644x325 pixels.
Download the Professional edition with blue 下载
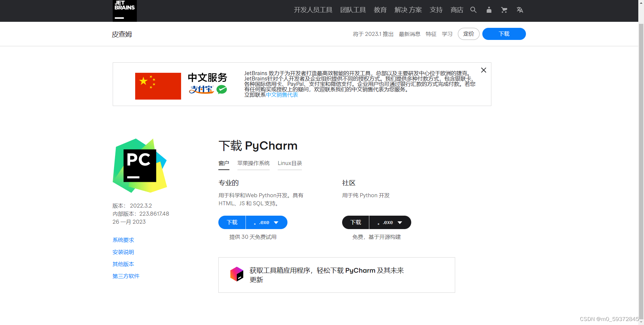[x=232, y=222]
